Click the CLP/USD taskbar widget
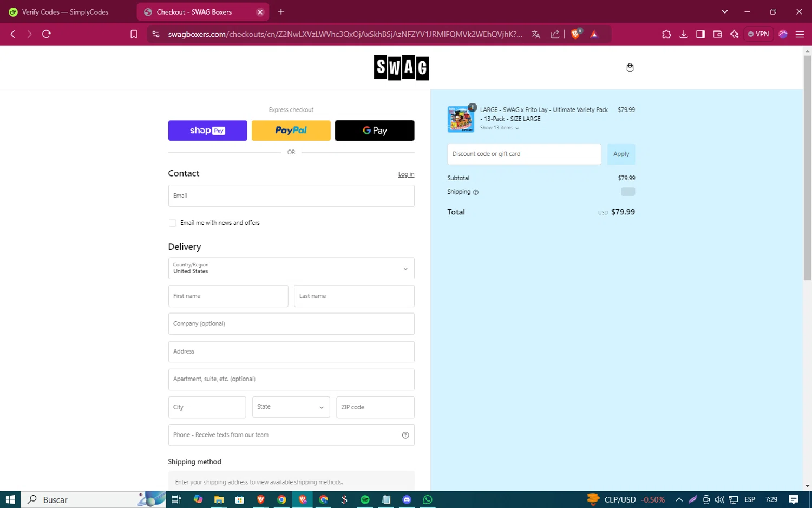This screenshot has width=812, height=508. (626, 499)
